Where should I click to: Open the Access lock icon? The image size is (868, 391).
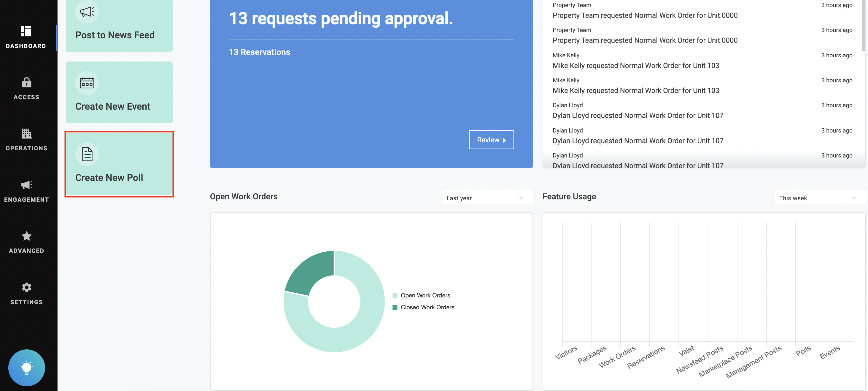(x=26, y=83)
